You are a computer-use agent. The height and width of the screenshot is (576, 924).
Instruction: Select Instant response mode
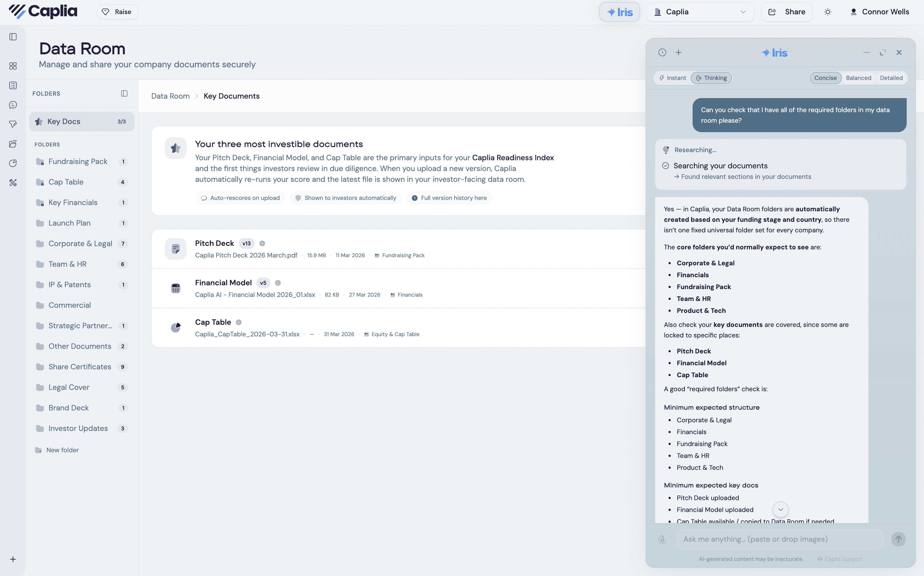point(673,78)
